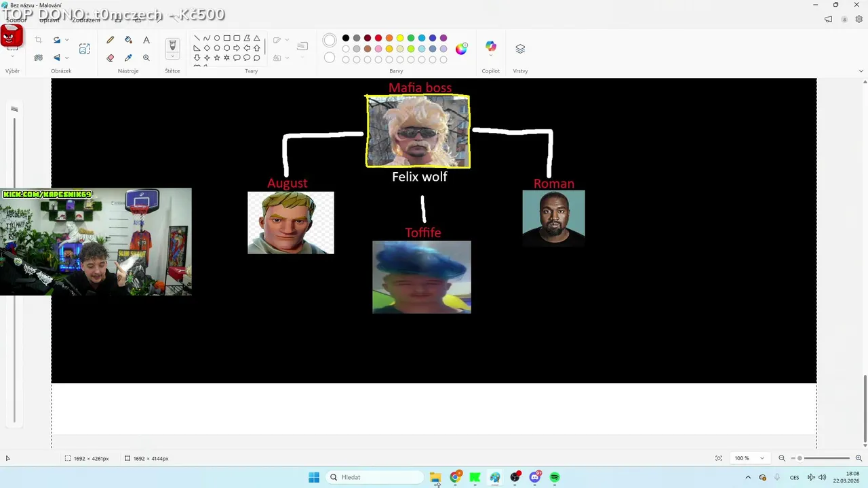Open File Explorer from taskbar

pos(435,477)
